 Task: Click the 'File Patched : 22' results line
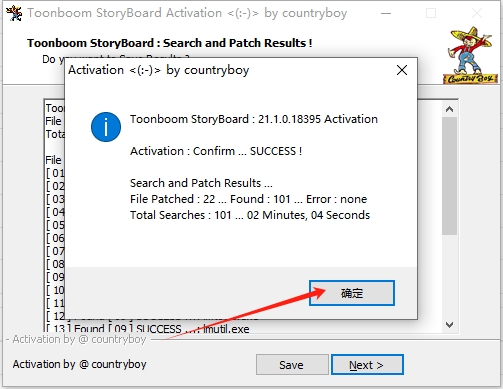[x=248, y=199]
